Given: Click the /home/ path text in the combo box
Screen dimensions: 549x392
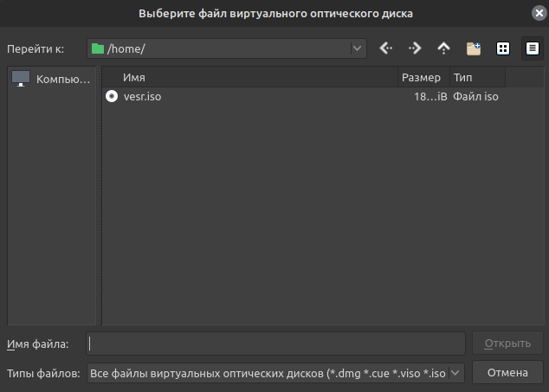Looking at the screenshot, I should coord(126,48).
